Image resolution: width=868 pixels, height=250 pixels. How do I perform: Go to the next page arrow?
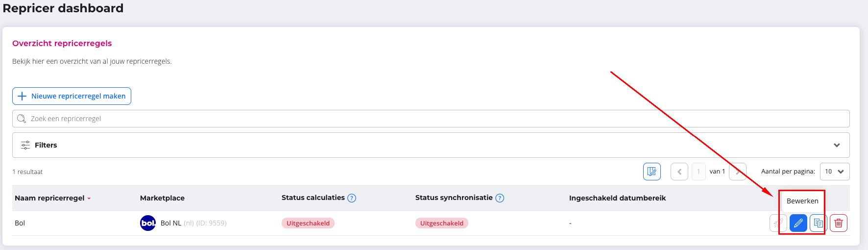tap(737, 172)
